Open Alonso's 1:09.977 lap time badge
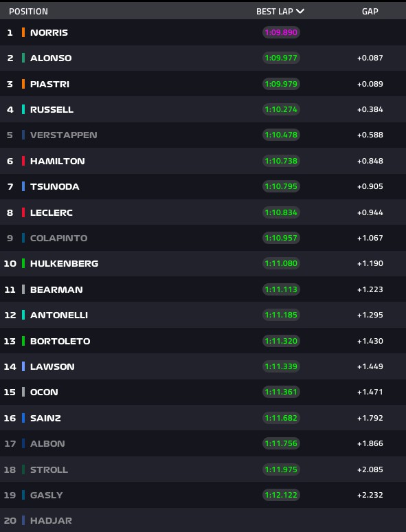 [x=281, y=58]
